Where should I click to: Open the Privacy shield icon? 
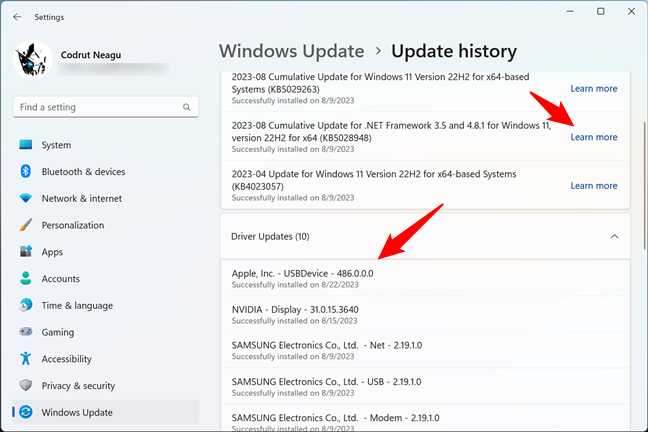click(26, 385)
